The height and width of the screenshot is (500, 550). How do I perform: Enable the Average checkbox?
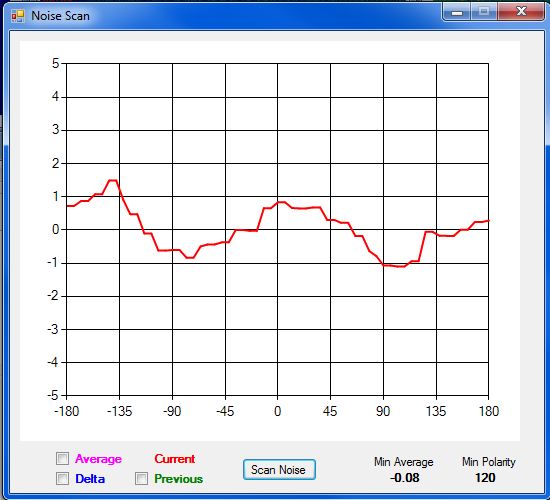coord(62,458)
